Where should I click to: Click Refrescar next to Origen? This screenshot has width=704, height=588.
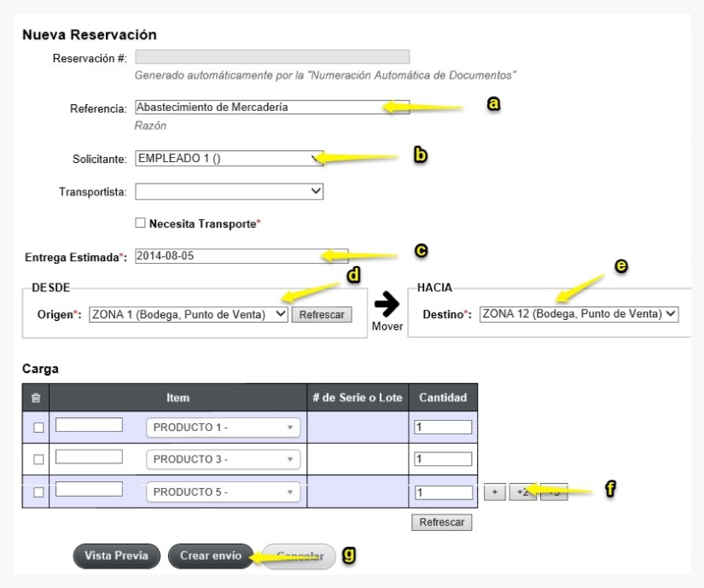coord(322,315)
